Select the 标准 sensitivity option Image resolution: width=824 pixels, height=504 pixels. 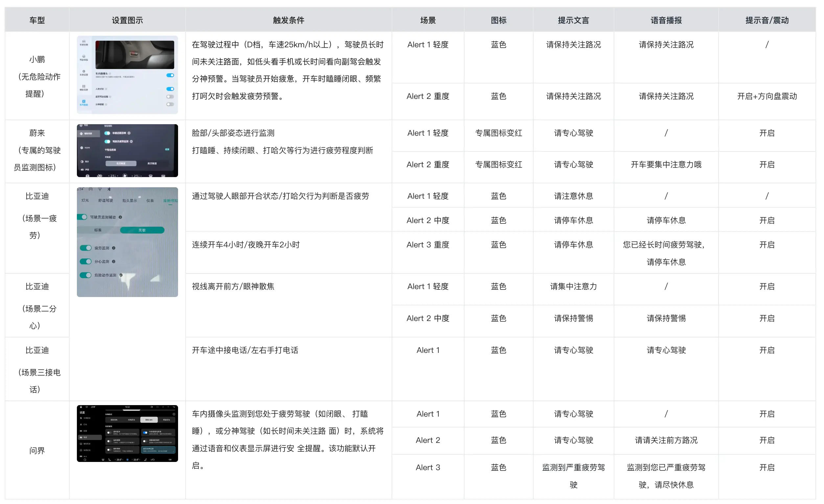[x=98, y=230]
